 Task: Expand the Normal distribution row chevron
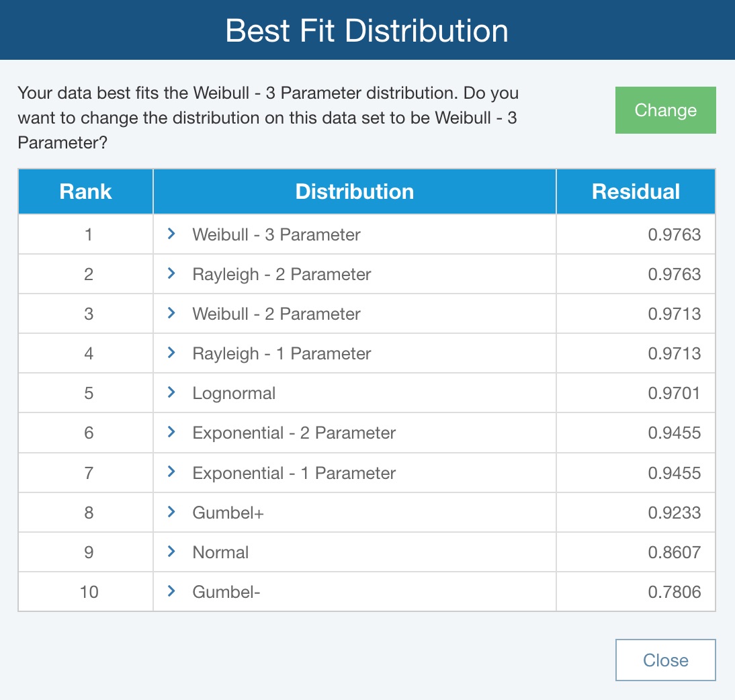click(x=171, y=552)
